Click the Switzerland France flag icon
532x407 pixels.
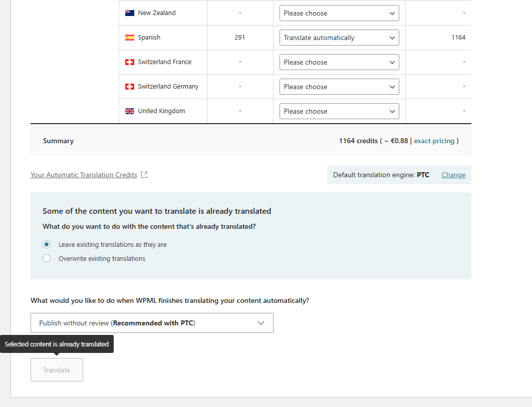pyautogui.click(x=130, y=62)
